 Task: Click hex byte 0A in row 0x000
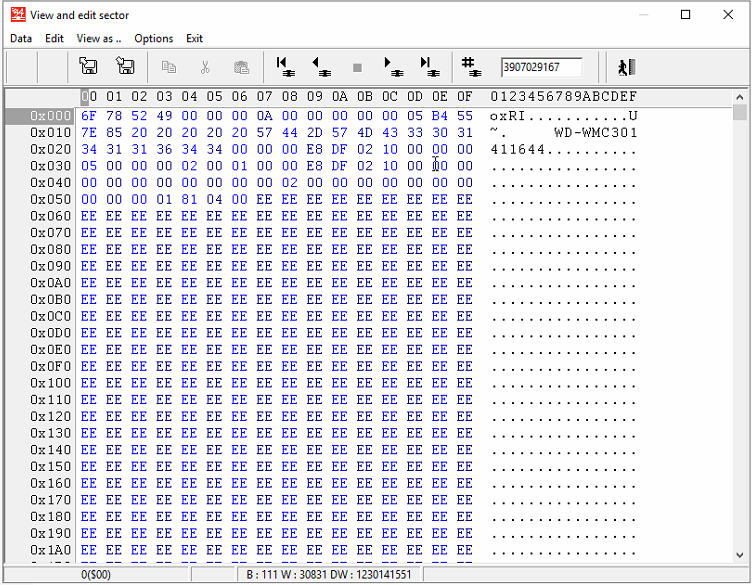(x=264, y=116)
